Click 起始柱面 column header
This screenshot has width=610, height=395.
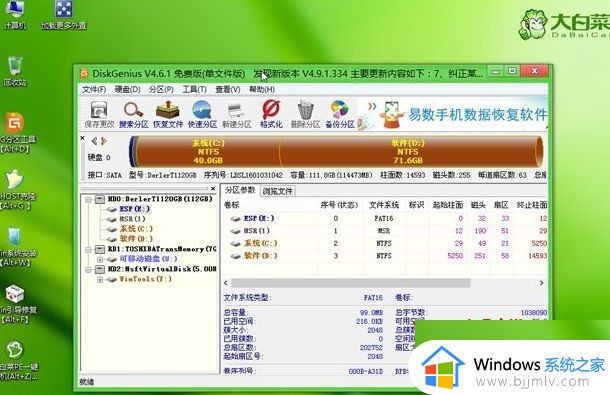(x=447, y=205)
